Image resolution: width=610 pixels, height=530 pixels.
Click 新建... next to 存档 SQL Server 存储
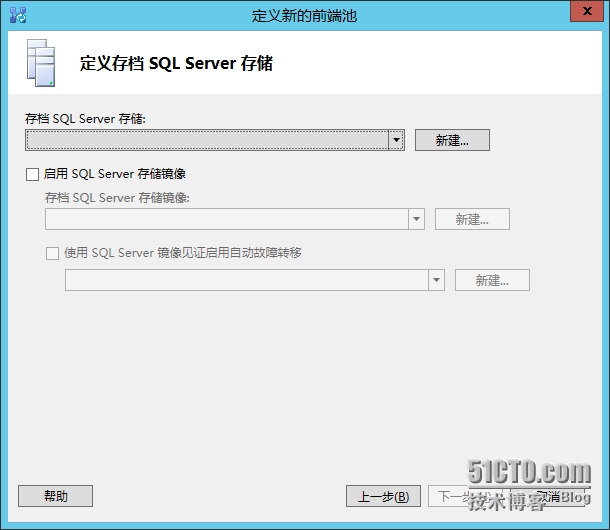(452, 140)
